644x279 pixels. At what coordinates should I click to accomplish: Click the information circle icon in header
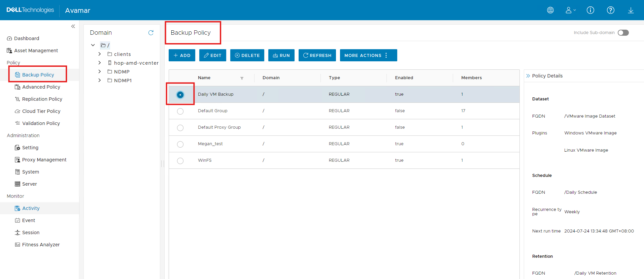point(590,10)
